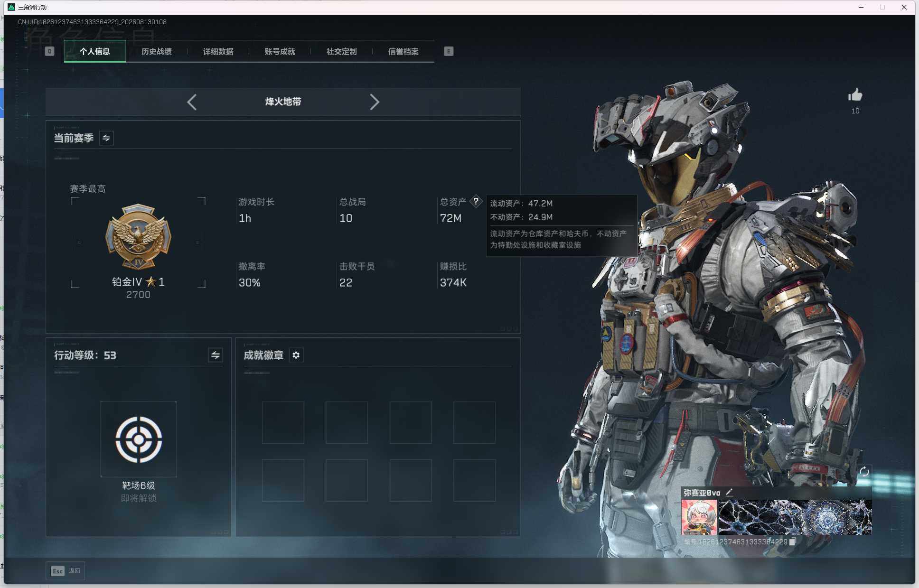Switch to the 历史战绩 tab
The height and width of the screenshot is (588, 919).
[156, 51]
